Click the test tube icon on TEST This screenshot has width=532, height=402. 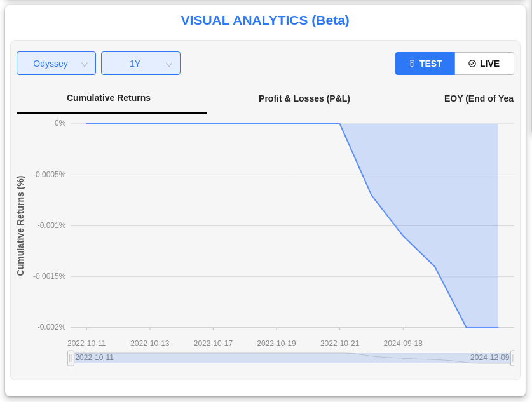412,64
